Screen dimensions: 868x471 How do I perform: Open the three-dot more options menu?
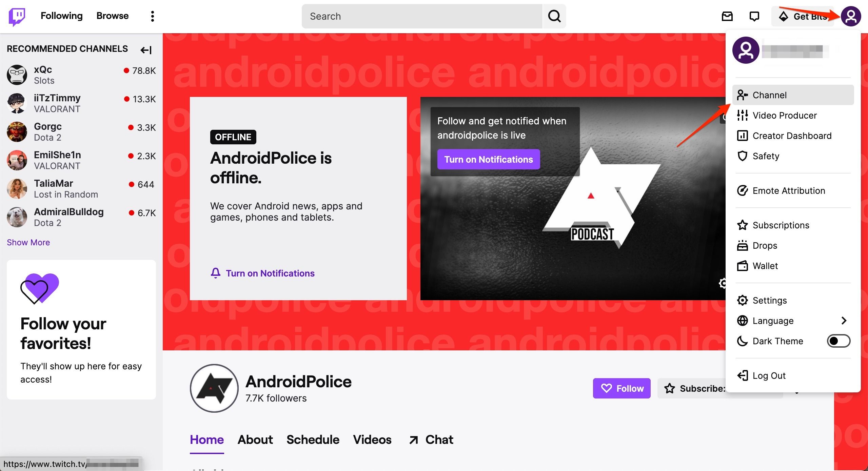[x=152, y=16]
